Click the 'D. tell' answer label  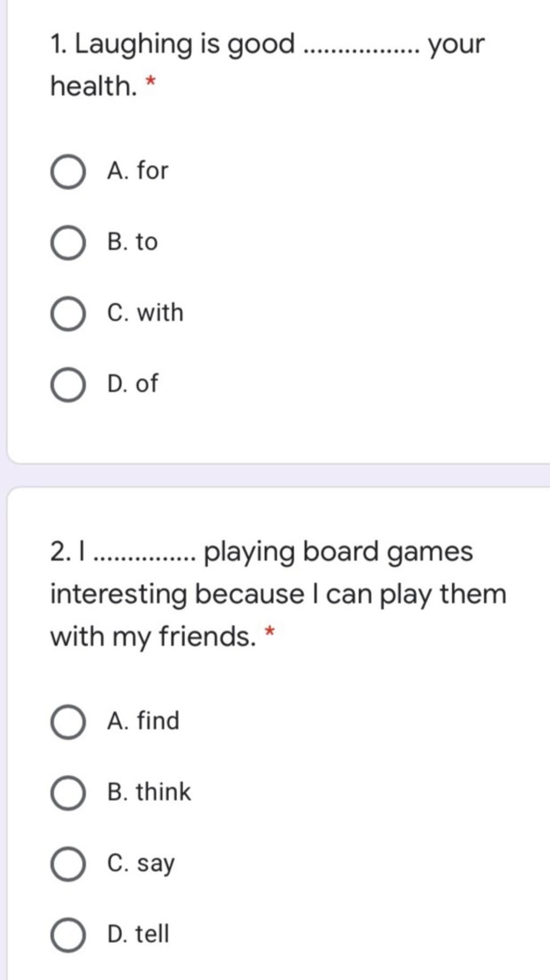tap(138, 933)
